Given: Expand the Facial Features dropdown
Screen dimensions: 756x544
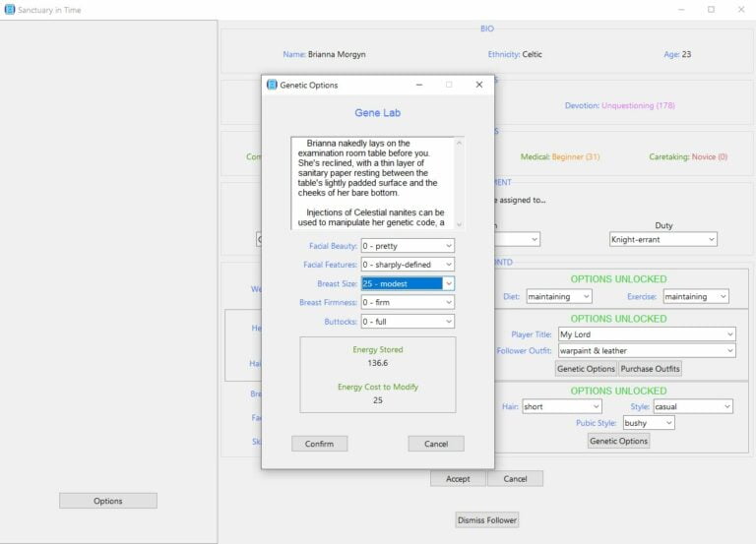Looking at the screenshot, I should pyautogui.click(x=408, y=265).
